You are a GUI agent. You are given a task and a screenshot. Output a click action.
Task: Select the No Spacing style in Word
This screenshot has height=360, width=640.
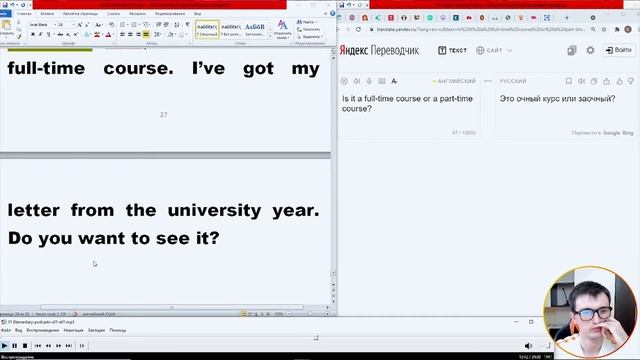[231, 30]
